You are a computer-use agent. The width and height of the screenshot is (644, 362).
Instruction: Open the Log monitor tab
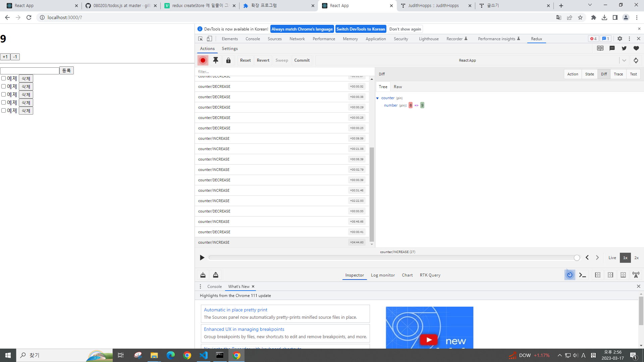[383, 275]
